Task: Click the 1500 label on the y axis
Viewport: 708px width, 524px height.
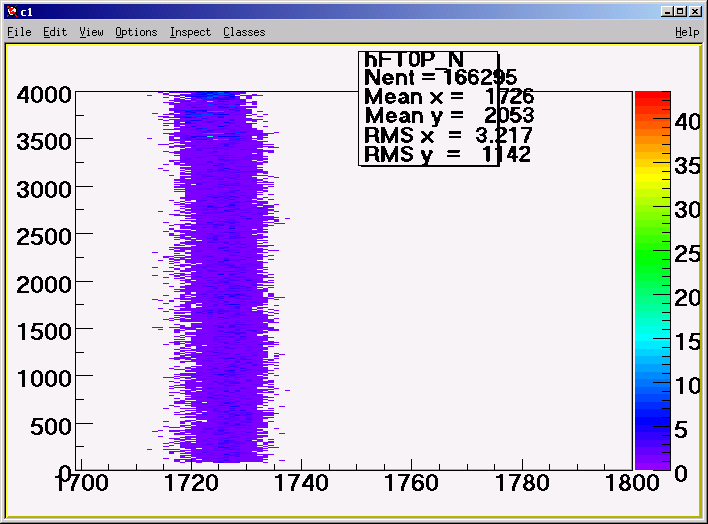Action: click(44, 332)
